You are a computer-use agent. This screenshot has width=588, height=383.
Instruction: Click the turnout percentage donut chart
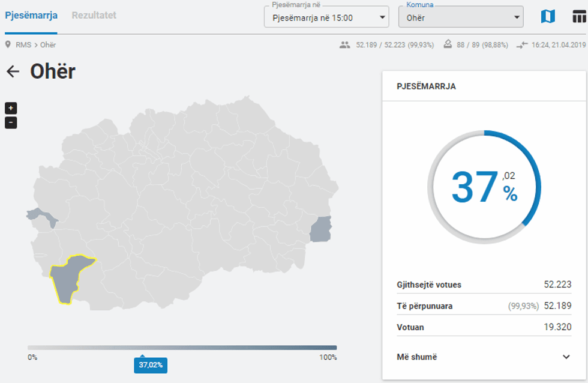pyautogui.click(x=484, y=187)
